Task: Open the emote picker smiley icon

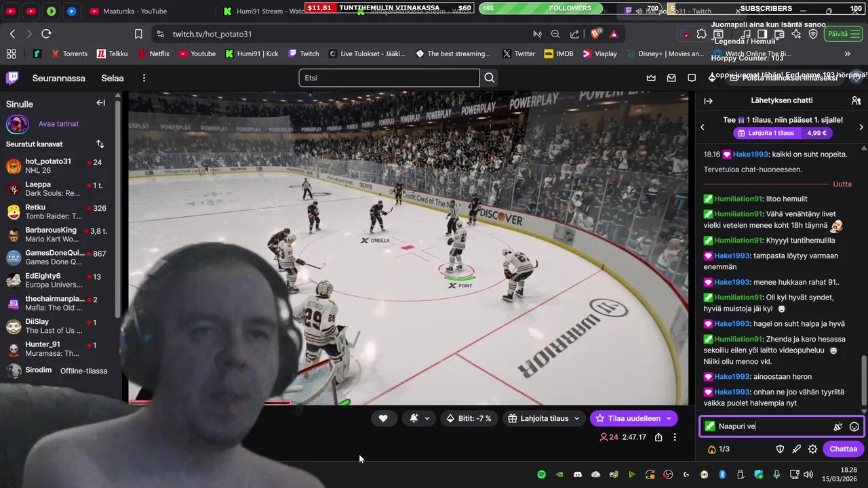Action: pyautogui.click(x=854, y=427)
